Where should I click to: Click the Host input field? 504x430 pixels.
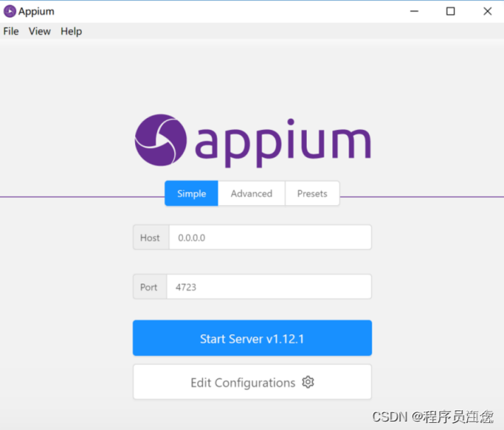point(270,238)
